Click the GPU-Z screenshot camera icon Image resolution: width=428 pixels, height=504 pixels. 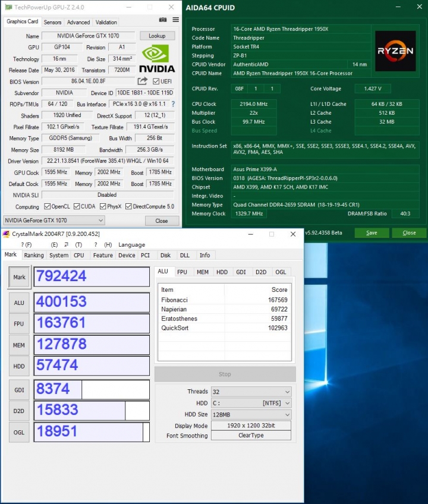[x=163, y=20]
